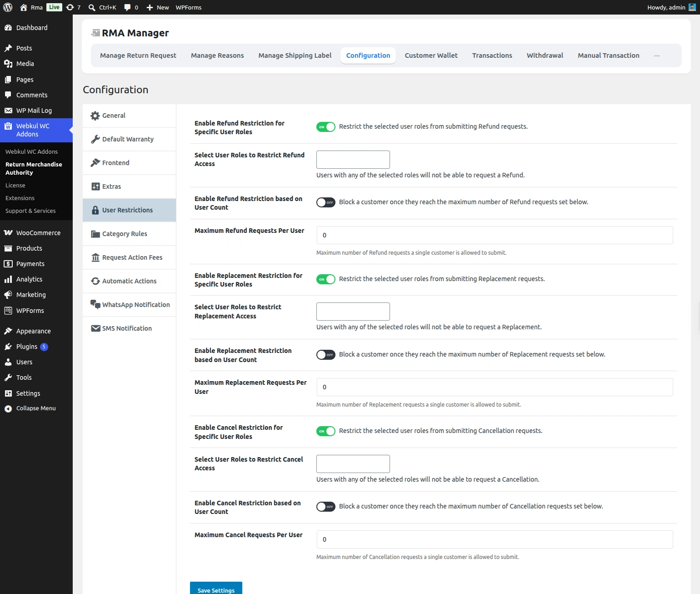Click the Pages icon in sidebar
The height and width of the screenshot is (594, 700).
coord(8,80)
